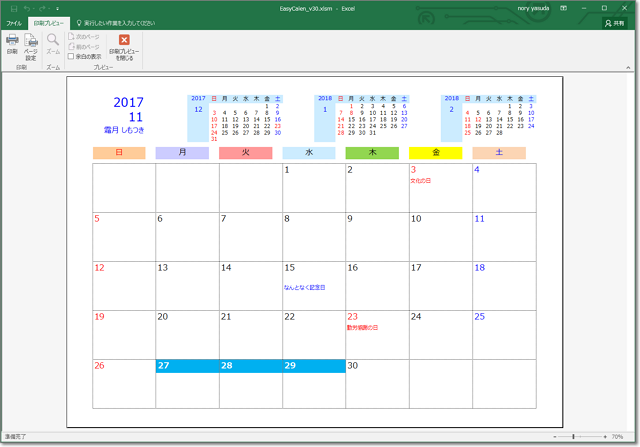Open the File (ファイル) tab
Image resolution: width=640 pixels, height=447 pixels.
point(14,21)
